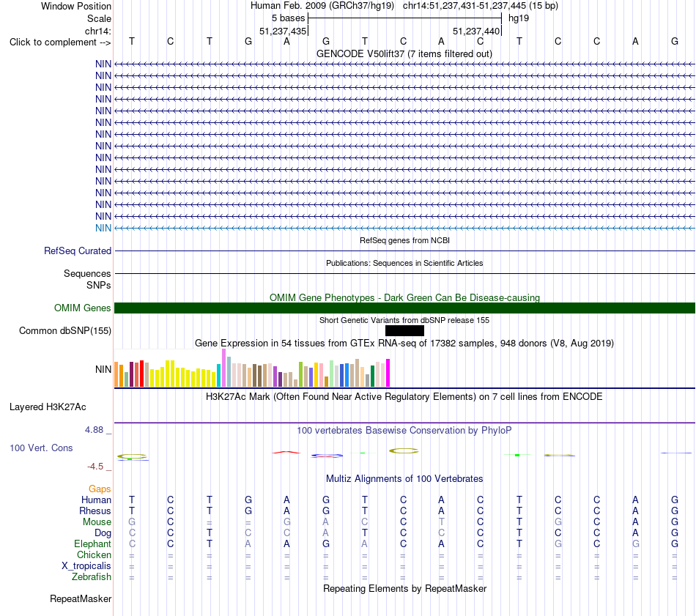Viewport: 696px width, 616px height.
Task: Click 'Click to complement -->' to flip bases
Action: click(60, 42)
